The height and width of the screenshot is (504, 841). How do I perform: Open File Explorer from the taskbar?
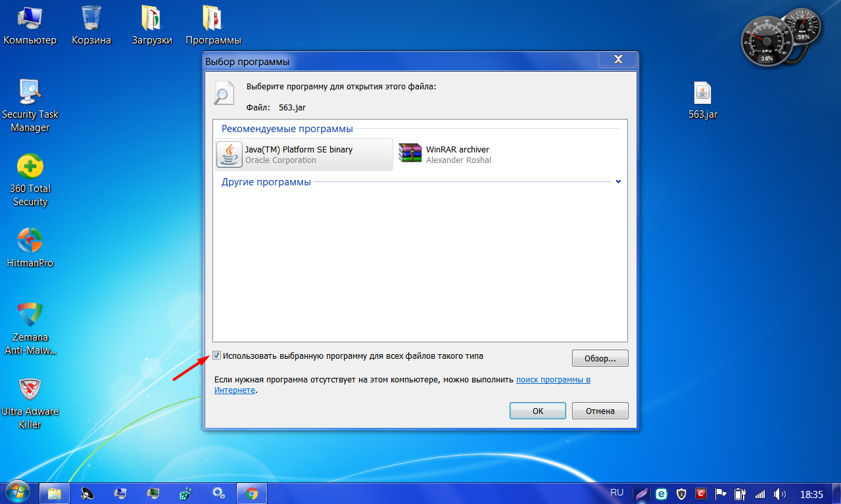pyautogui.click(x=55, y=493)
